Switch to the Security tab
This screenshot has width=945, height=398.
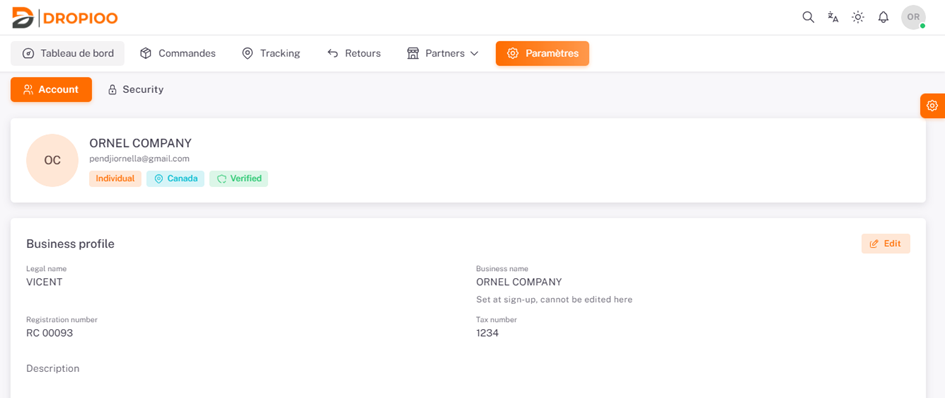[136, 89]
